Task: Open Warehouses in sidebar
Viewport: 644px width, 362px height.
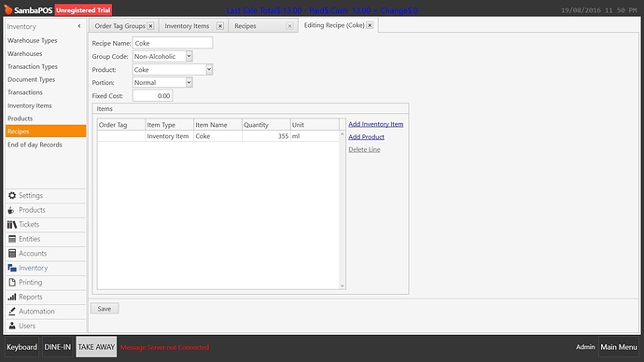Action: pos(24,54)
